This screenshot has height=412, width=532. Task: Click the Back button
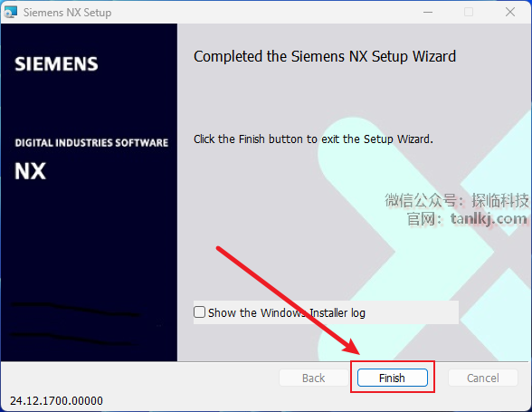point(313,378)
